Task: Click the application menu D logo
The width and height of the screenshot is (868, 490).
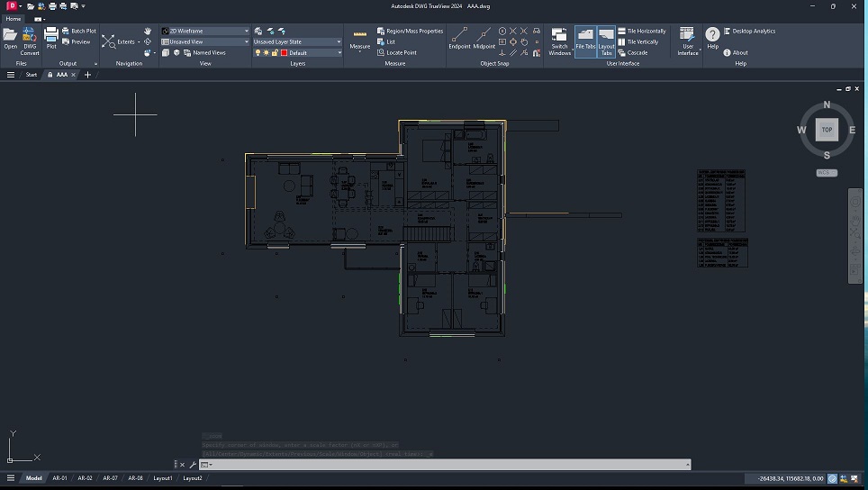Action: click(x=11, y=6)
